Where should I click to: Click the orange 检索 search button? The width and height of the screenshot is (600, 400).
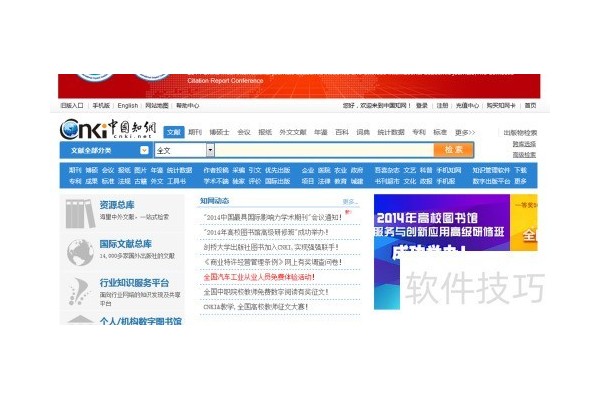(453, 150)
